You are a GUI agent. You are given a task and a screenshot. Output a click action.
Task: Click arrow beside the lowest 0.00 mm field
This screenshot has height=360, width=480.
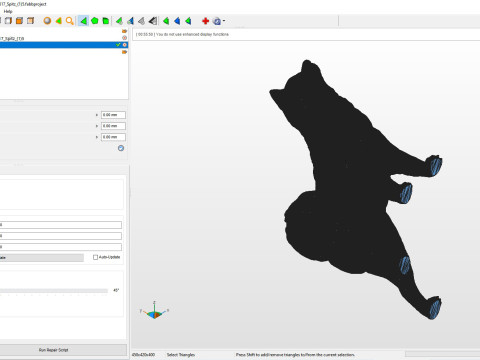(x=97, y=137)
